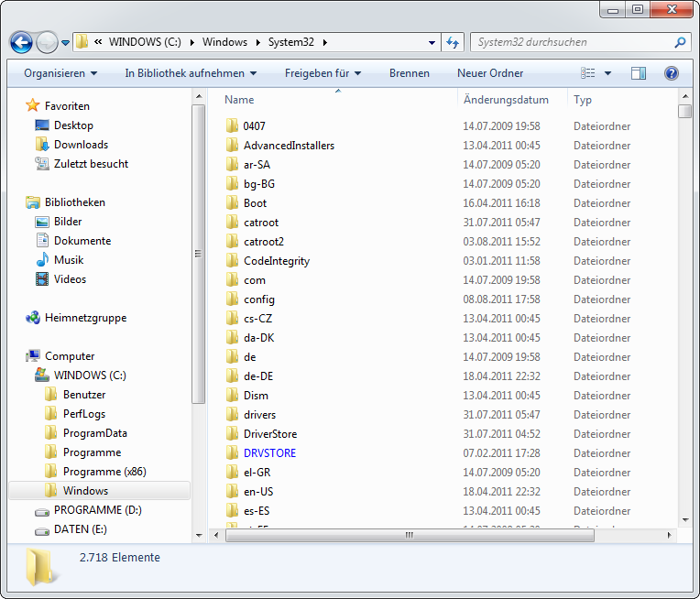The height and width of the screenshot is (599, 700).
Task: Select the DATEN (E:) drive
Action: [x=81, y=528]
